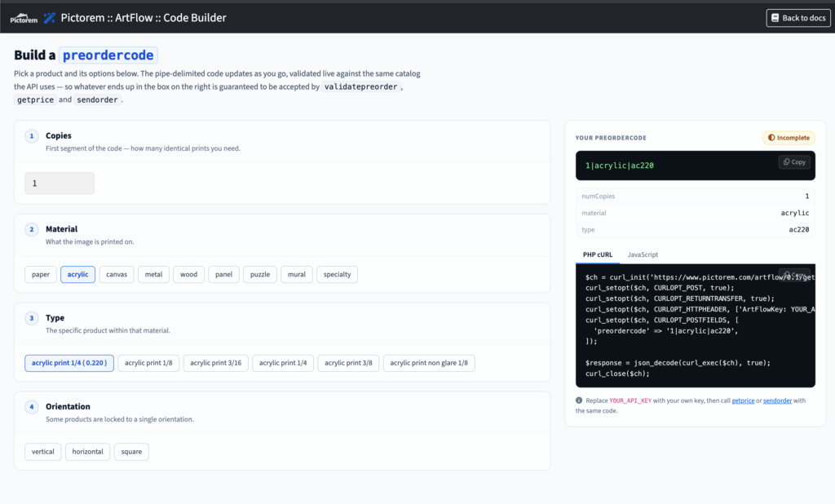This screenshot has width=835, height=504.
Task: Choose acrylic print 1/8 type
Action: (x=148, y=363)
